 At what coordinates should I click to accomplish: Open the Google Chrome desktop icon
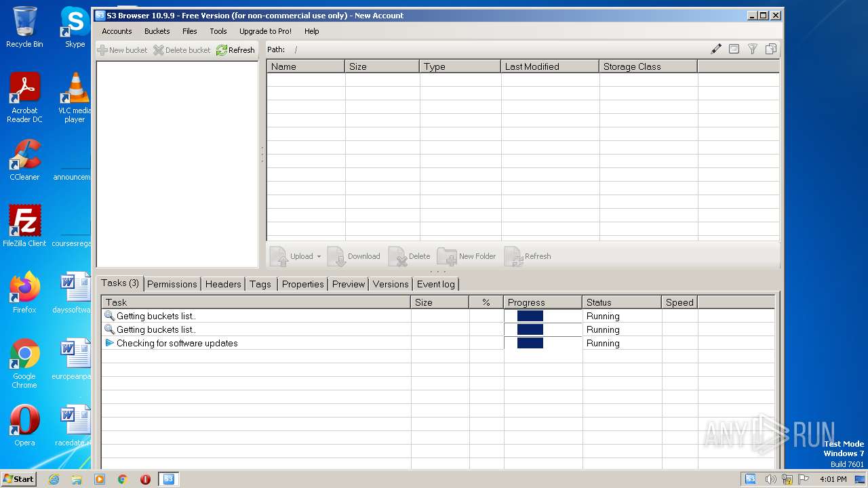24,363
